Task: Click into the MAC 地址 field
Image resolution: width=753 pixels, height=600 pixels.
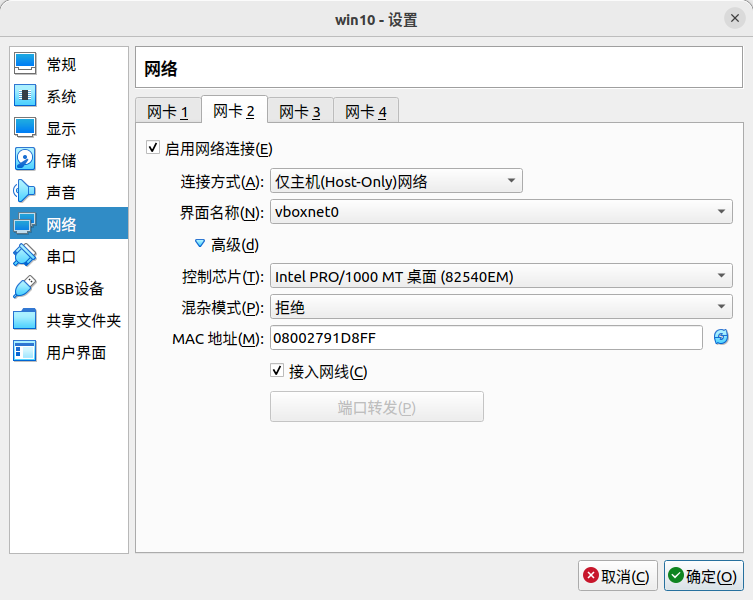Action: tap(486, 339)
